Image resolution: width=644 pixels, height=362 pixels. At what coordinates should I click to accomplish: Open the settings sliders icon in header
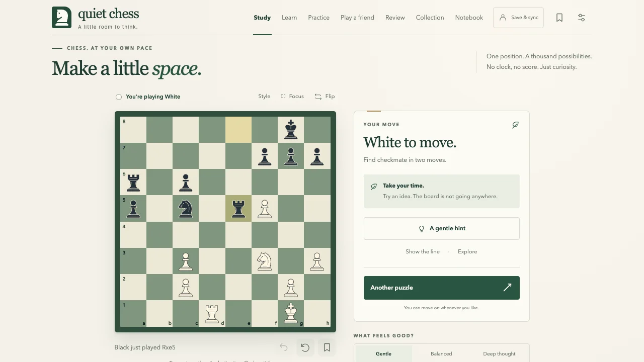pos(582,18)
